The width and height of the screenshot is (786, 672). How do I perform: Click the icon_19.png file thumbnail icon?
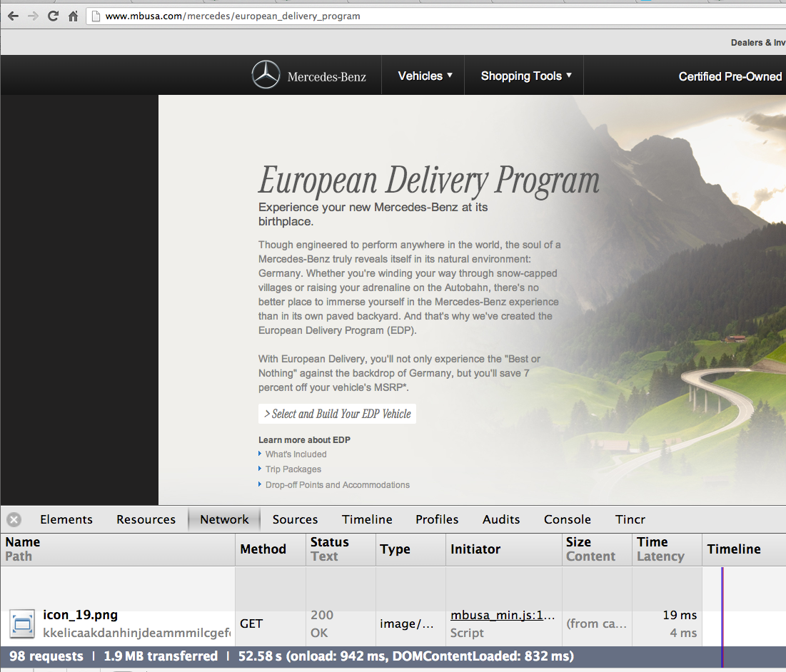pos(22,624)
